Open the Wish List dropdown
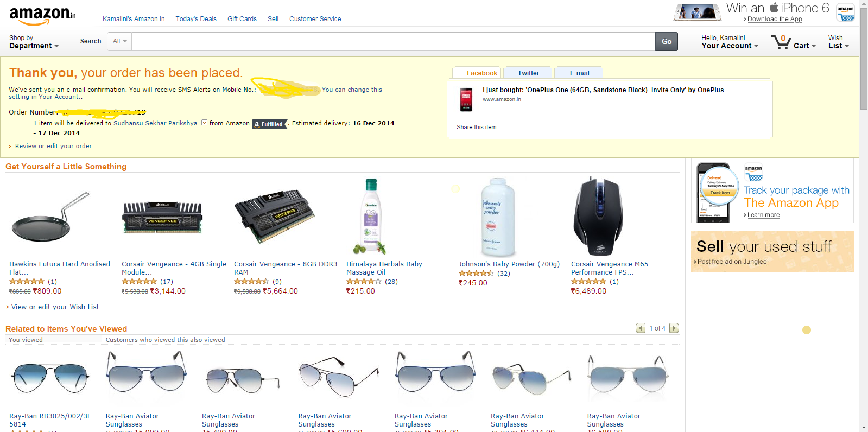This screenshot has height=432, width=868. 838,42
